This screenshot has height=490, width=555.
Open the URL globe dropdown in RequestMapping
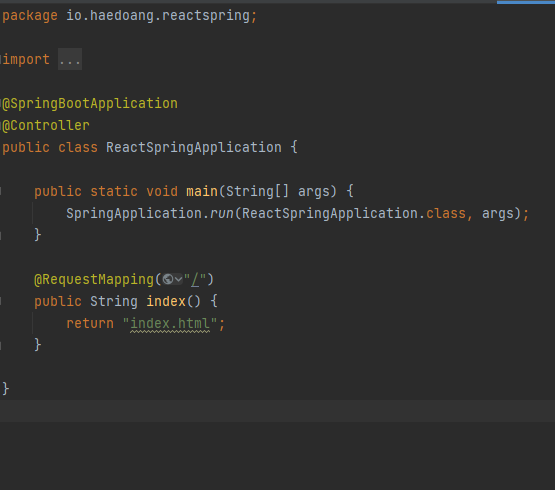(172, 279)
